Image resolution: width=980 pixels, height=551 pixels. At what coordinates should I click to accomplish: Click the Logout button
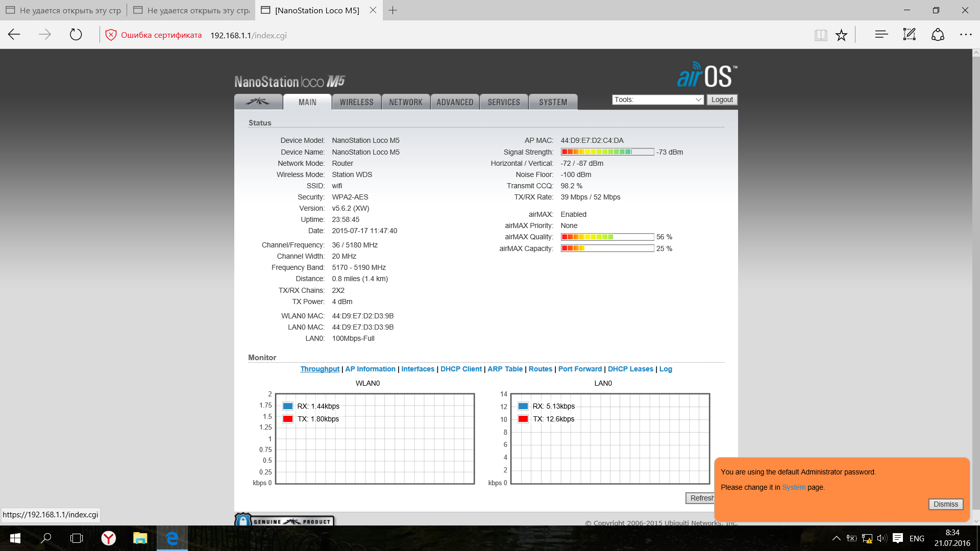(x=722, y=99)
